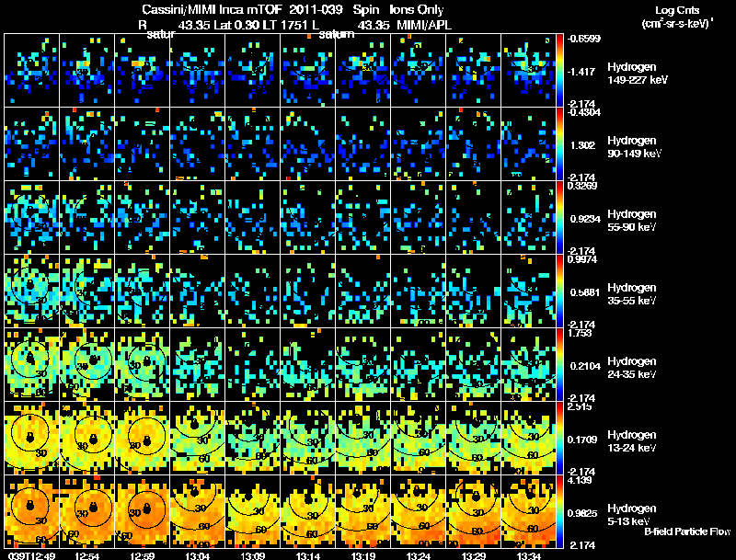Click the '4.139' colorbar maximum value
Screen dimensions: 736x560
click(x=581, y=480)
